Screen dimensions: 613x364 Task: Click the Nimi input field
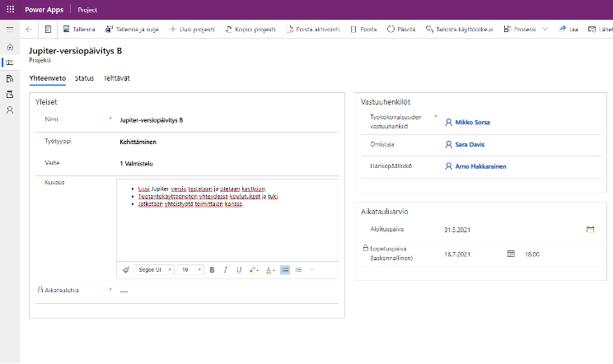click(222, 119)
